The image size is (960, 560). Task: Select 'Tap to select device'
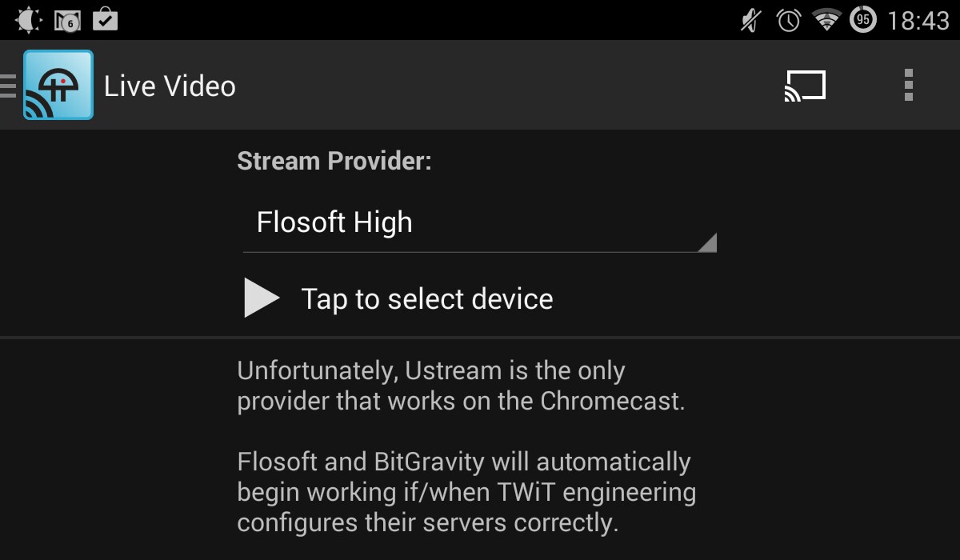tap(427, 299)
